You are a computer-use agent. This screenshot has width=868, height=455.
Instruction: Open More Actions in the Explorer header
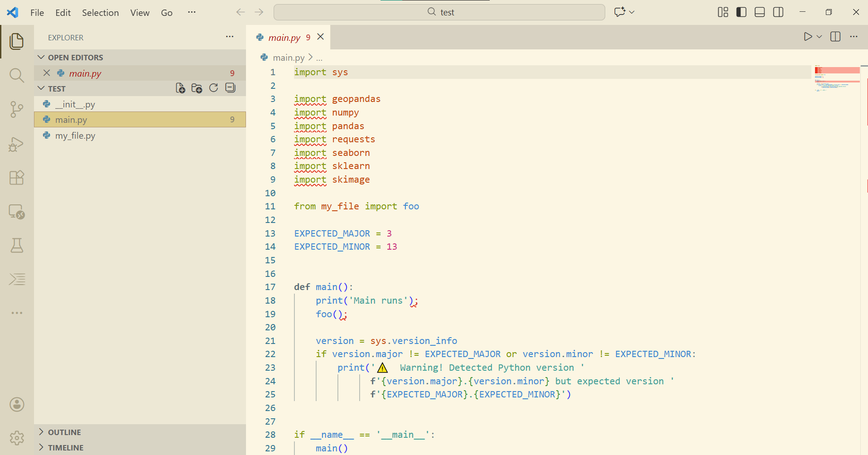pyautogui.click(x=229, y=37)
